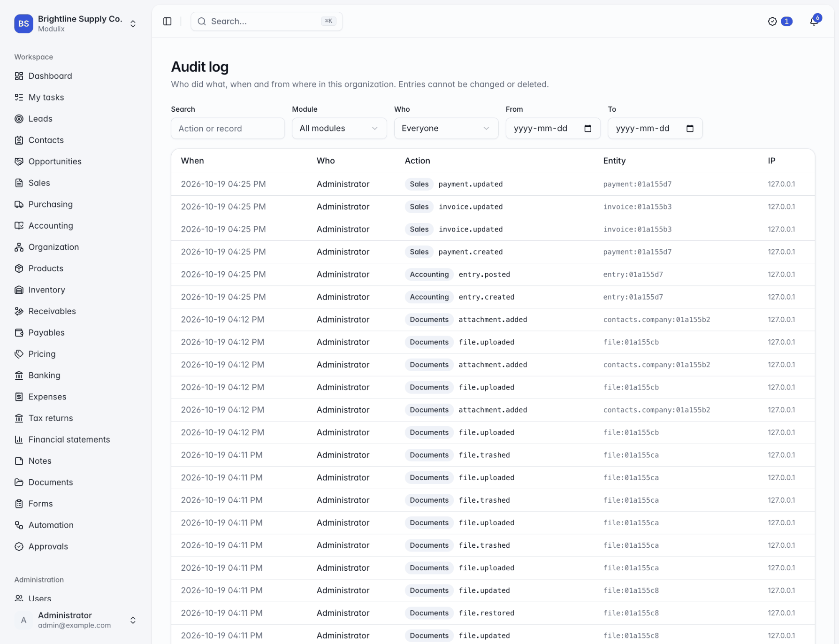Click the Pricing tag icon
The height and width of the screenshot is (644, 839).
coord(19,354)
